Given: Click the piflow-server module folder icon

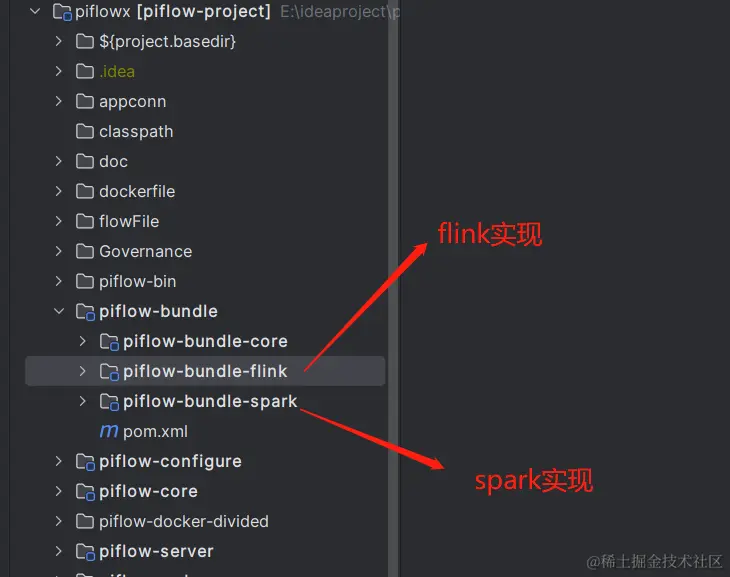Looking at the screenshot, I should (85, 551).
